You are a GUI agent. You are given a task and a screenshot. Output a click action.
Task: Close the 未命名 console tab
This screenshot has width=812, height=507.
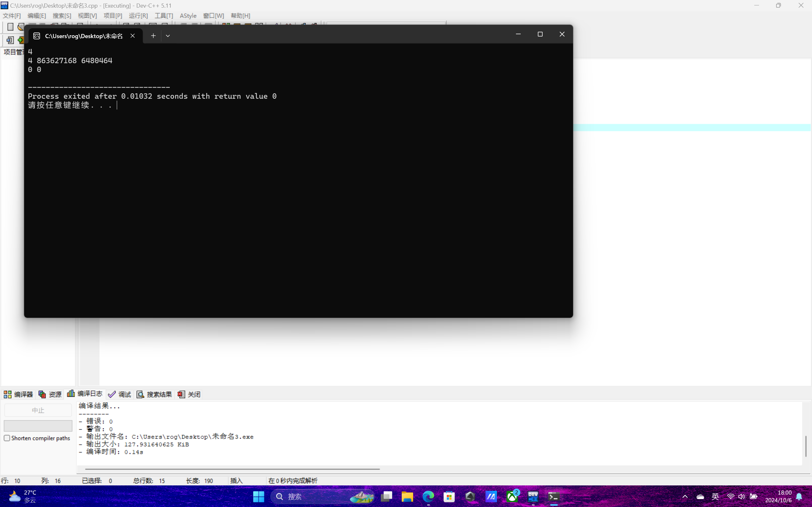pyautogui.click(x=133, y=36)
